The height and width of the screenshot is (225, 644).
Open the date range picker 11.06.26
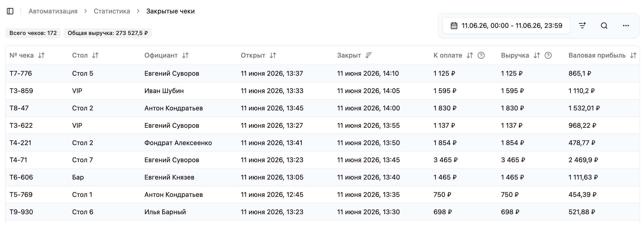tap(506, 25)
